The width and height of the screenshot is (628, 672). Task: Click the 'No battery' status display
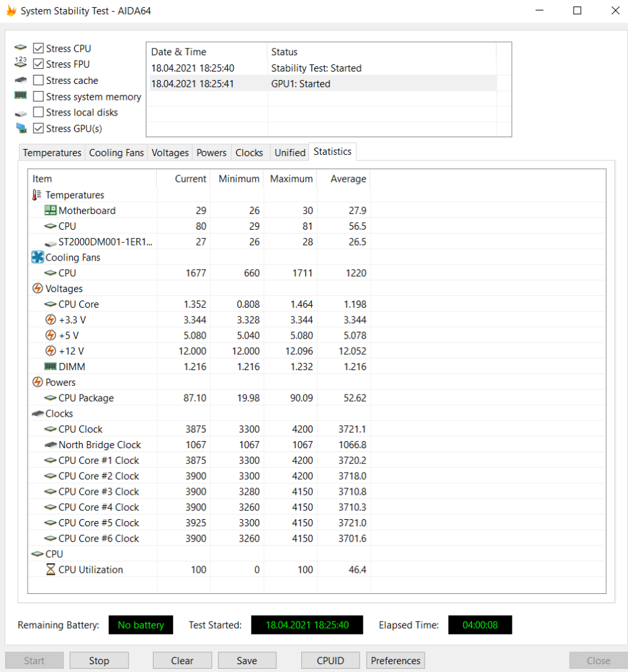[140, 625]
